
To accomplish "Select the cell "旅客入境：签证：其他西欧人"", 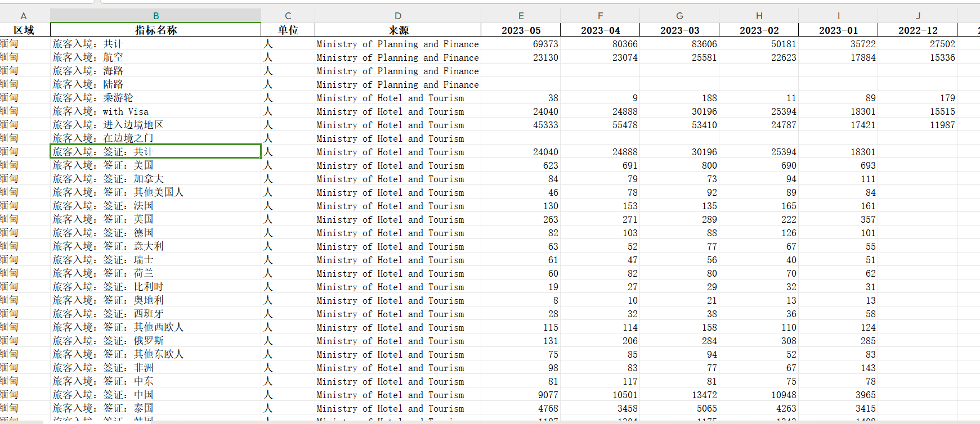I will coord(156,327).
